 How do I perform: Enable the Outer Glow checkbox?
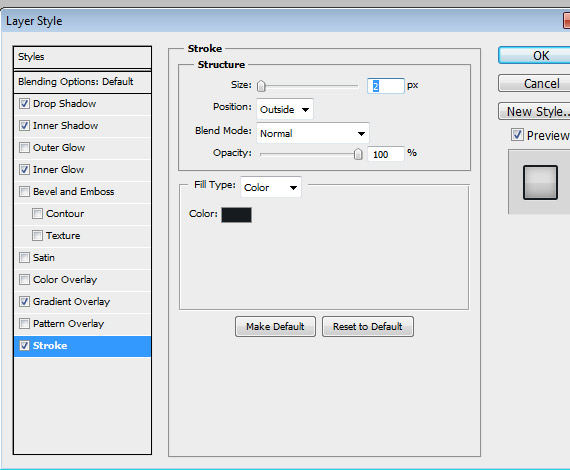[x=24, y=148]
